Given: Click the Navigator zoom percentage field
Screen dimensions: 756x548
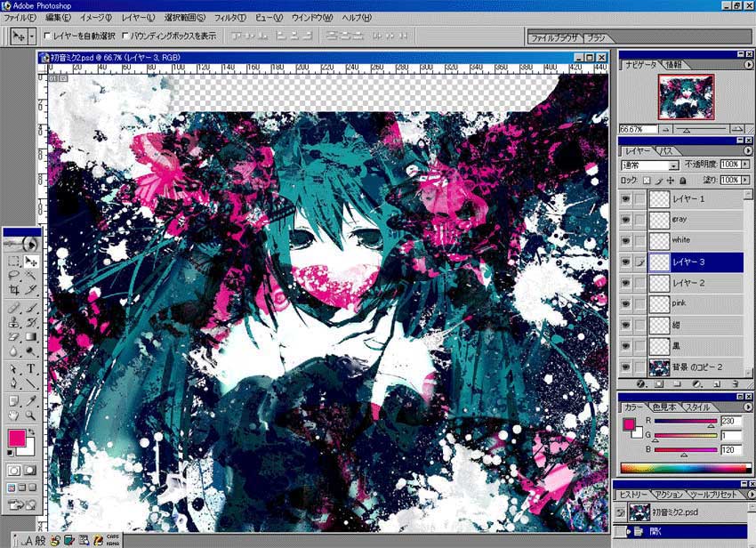Looking at the screenshot, I should click(x=639, y=129).
